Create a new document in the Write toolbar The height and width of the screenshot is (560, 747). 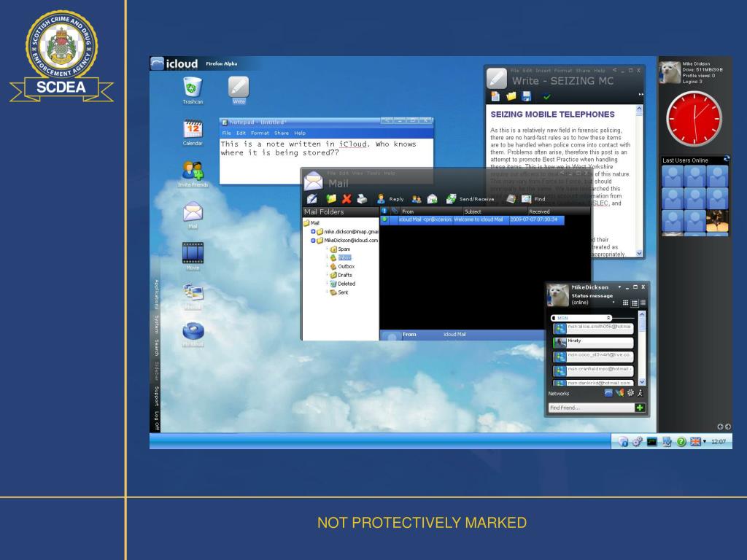point(495,96)
